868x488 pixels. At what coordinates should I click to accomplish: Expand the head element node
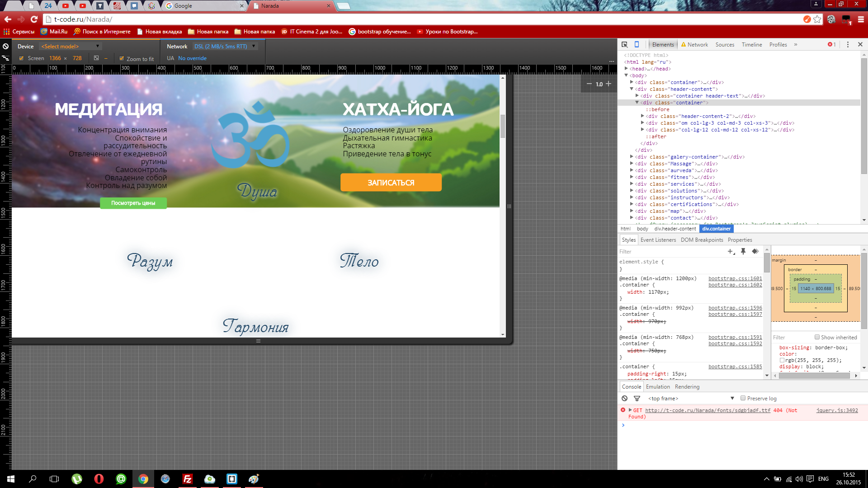pos(626,69)
